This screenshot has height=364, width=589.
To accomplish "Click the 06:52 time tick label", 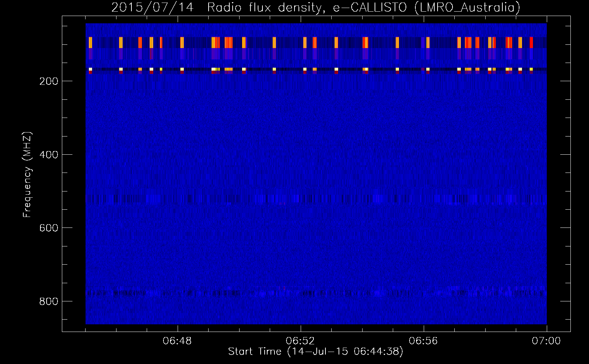I will click(300, 341).
